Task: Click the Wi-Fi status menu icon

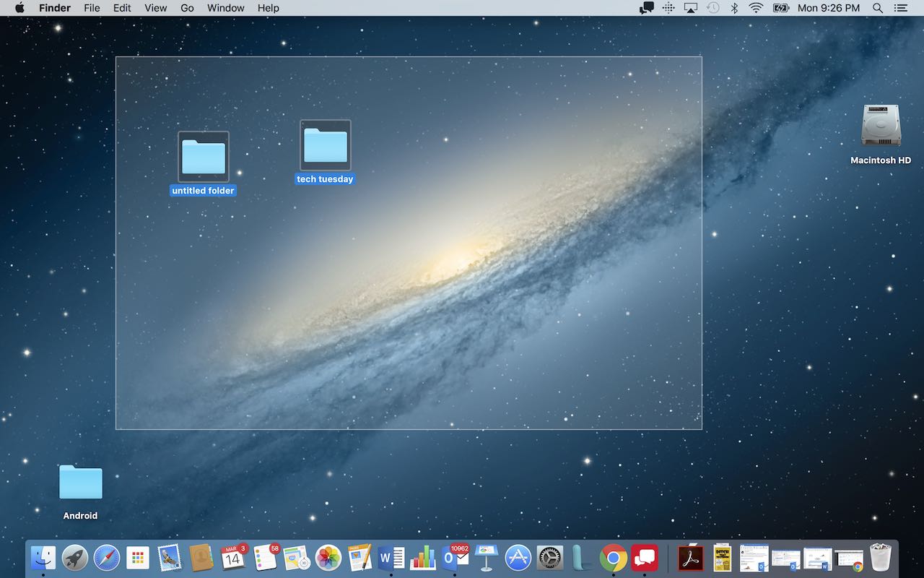Action: coord(756,8)
